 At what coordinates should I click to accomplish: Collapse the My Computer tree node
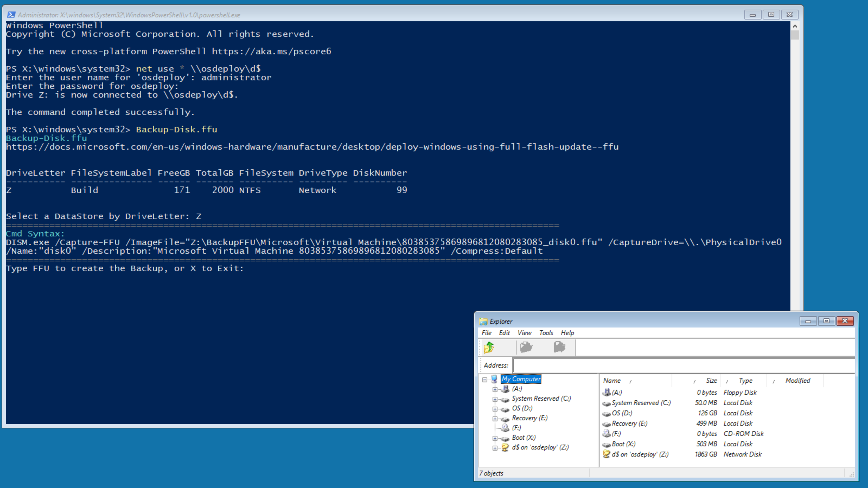pos(484,380)
